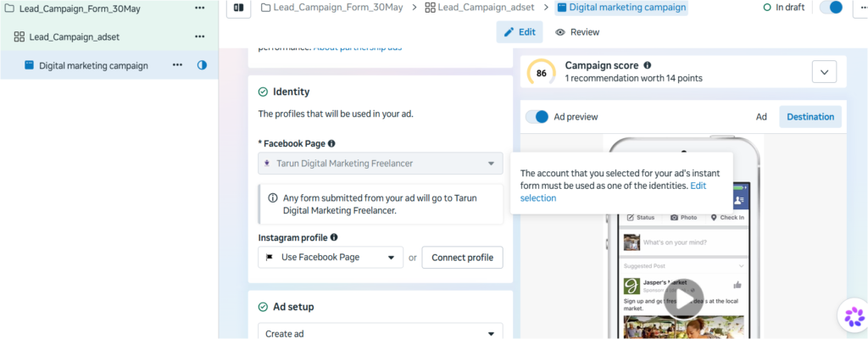Screen dimensions: 868x339
Task: Click Check In option in phone preview
Action: (x=727, y=218)
